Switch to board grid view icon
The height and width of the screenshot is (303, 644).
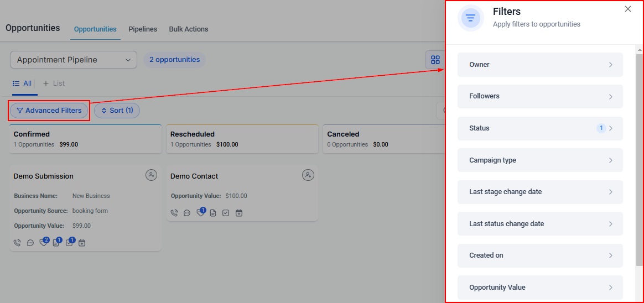pos(435,60)
